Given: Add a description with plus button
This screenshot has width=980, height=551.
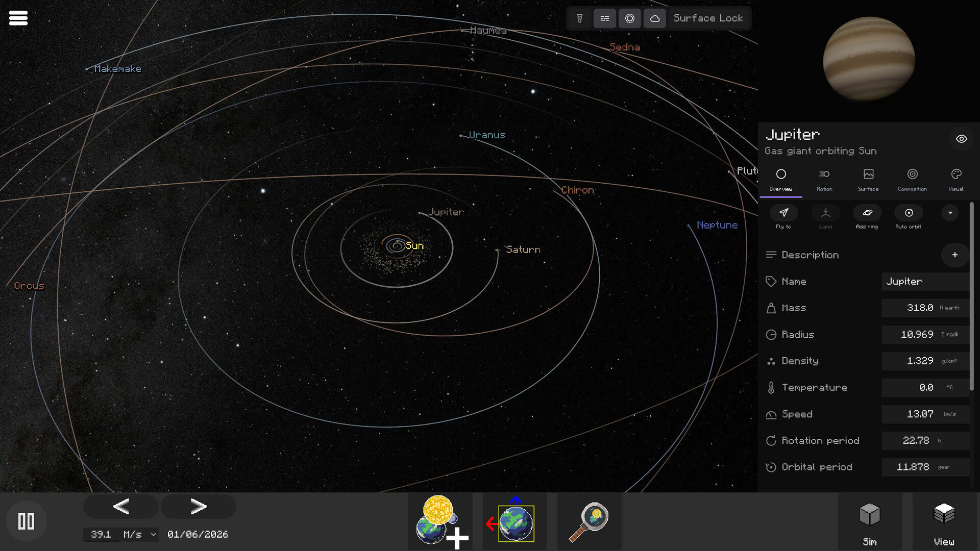Looking at the screenshot, I should tap(954, 255).
